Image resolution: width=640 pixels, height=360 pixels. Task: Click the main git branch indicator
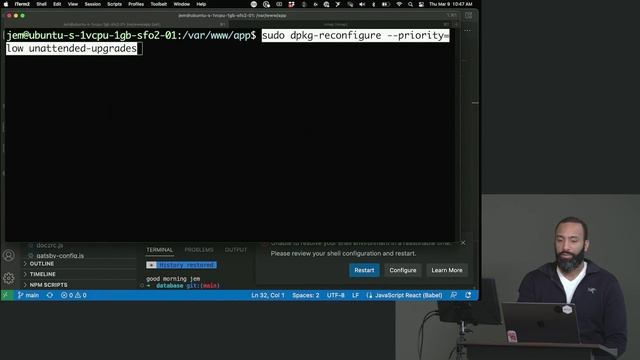(x=28, y=295)
